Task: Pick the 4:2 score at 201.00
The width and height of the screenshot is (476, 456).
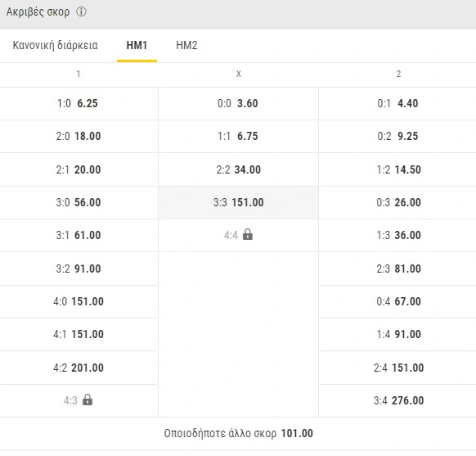Action: pyautogui.click(x=79, y=368)
